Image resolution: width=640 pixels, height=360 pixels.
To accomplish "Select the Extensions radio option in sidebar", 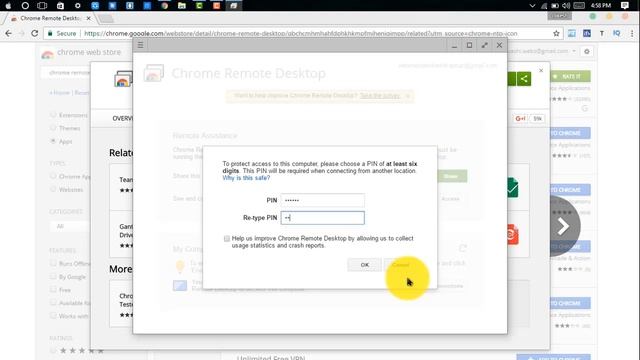I will [53, 115].
